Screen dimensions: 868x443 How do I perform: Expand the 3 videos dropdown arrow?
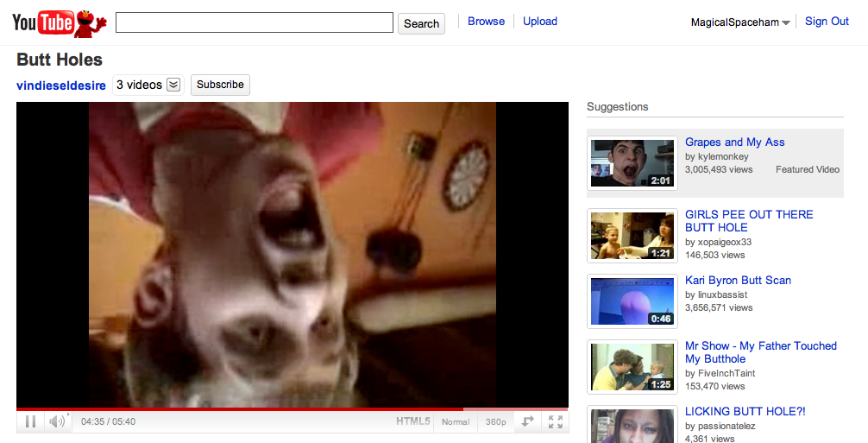173,85
